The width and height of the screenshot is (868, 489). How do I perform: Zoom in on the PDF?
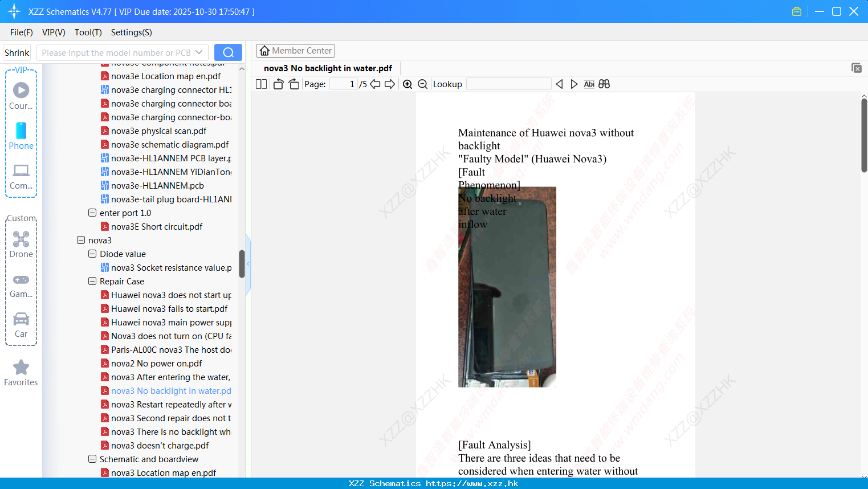point(407,84)
